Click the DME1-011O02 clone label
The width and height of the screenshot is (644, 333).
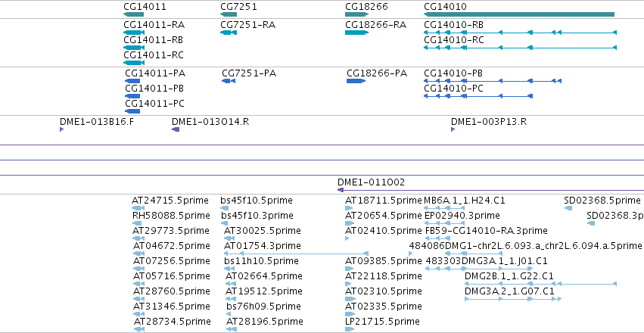(x=371, y=182)
